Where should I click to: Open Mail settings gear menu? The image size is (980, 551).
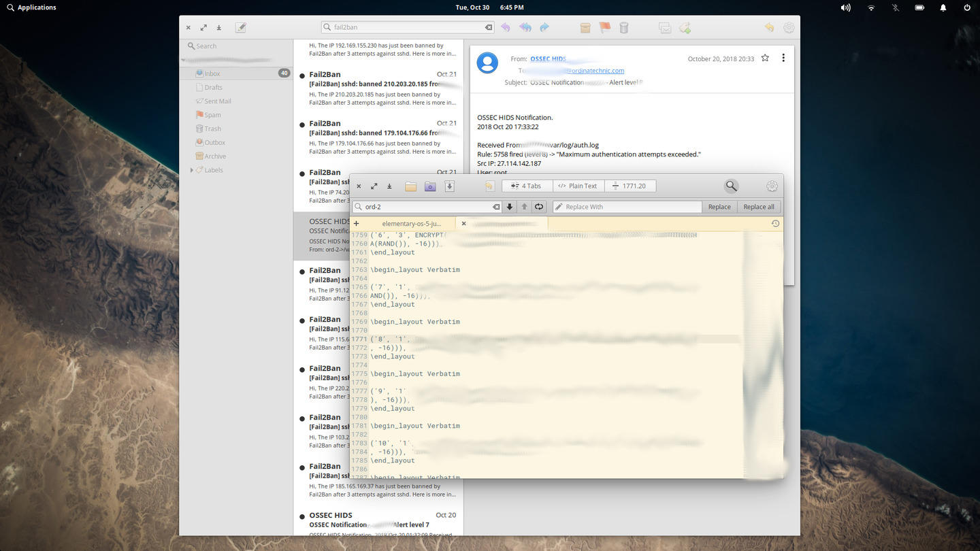click(x=789, y=27)
